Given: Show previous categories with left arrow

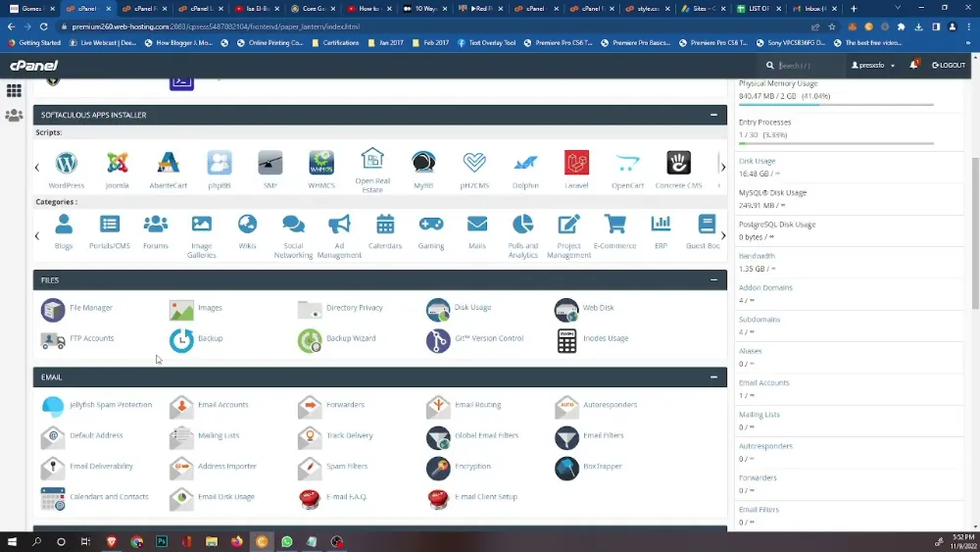Looking at the screenshot, I should point(37,235).
